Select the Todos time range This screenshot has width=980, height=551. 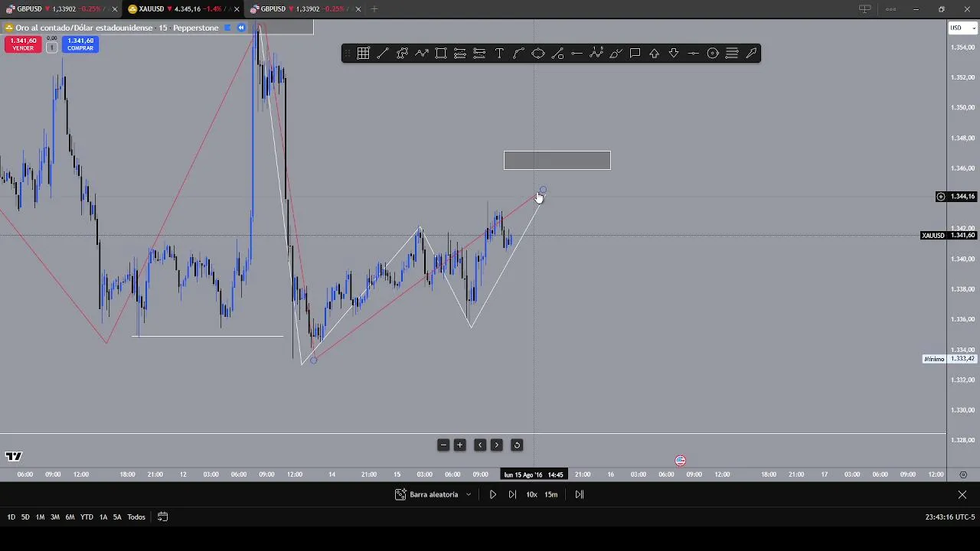click(136, 517)
